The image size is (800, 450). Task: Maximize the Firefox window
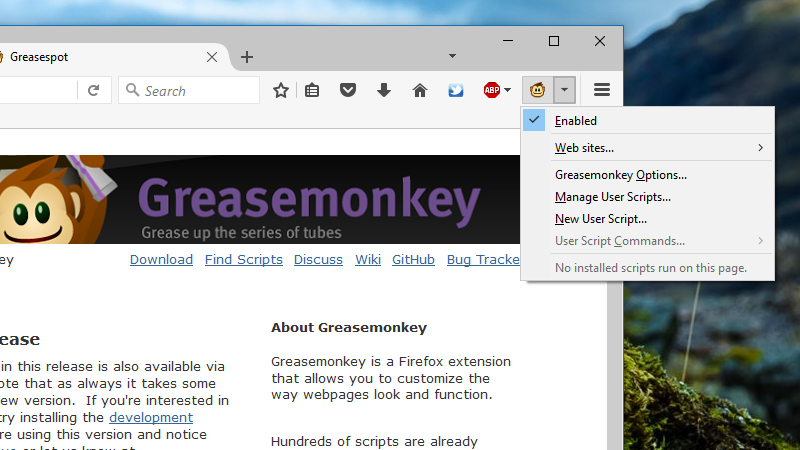pyautogui.click(x=554, y=41)
